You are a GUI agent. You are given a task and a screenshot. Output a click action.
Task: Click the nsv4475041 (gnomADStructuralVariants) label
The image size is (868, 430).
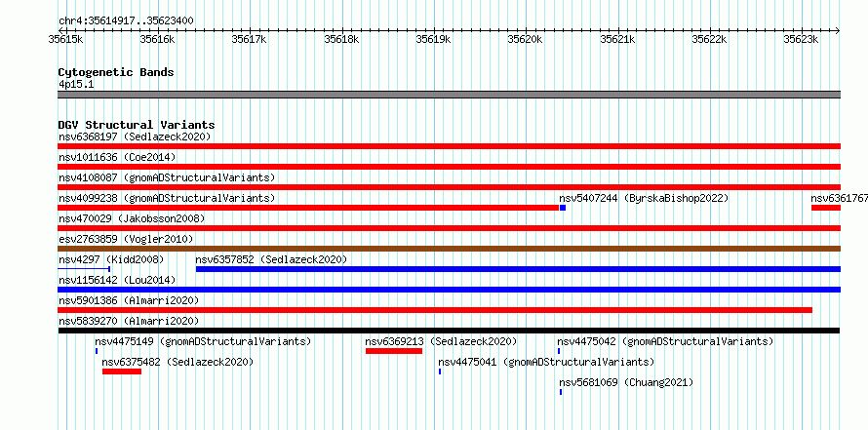click(546, 362)
